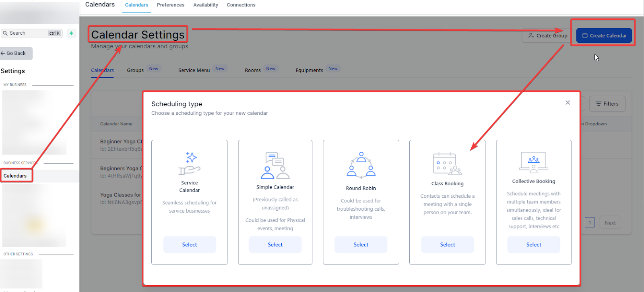
Task: Switch to the Preferences top tab
Action: (171, 5)
